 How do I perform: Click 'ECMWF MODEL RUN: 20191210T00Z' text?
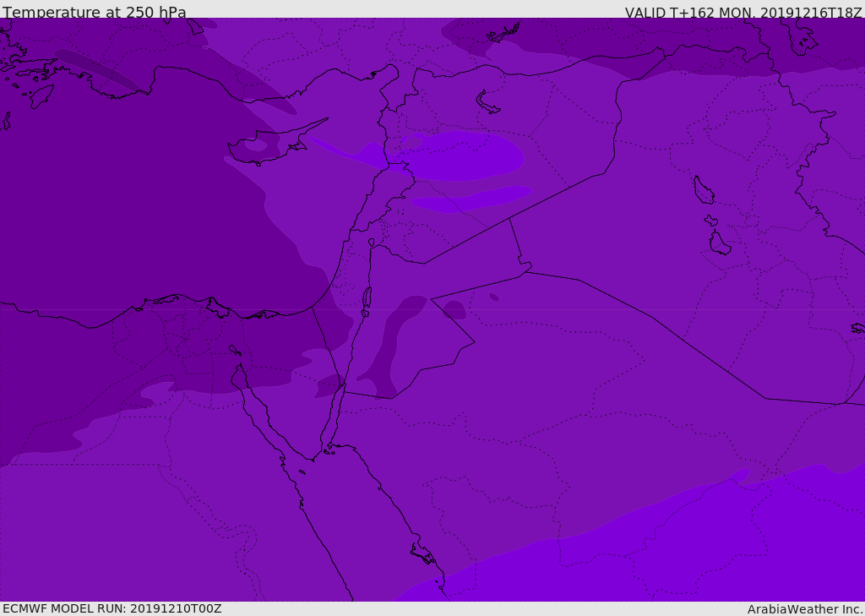pos(112,608)
